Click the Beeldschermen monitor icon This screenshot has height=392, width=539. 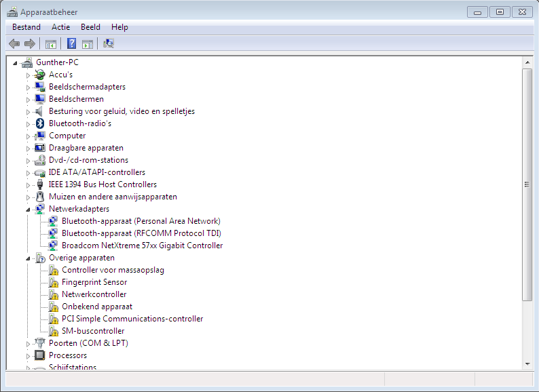click(x=40, y=99)
